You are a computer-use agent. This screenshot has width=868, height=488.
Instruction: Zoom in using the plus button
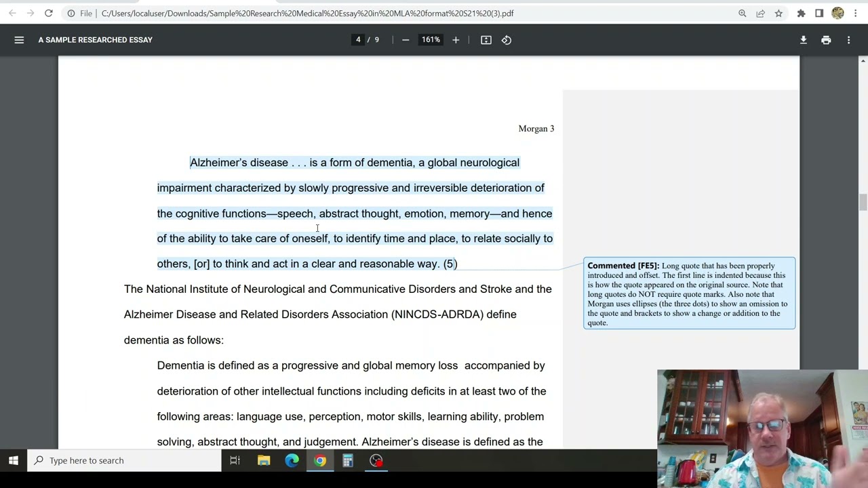pyautogui.click(x=456, y=40)
